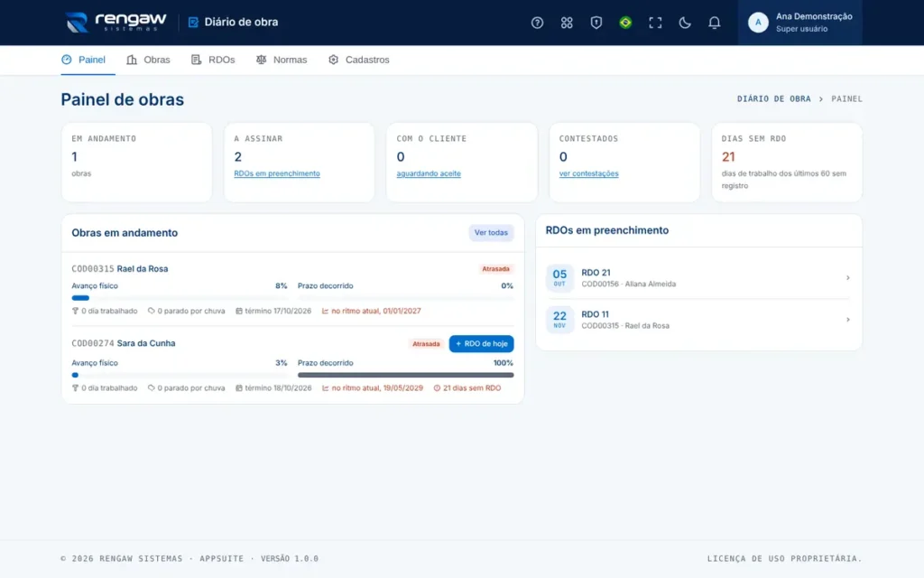Click the COD00156 - Allana Almeida subtitle

click(629, 284)
